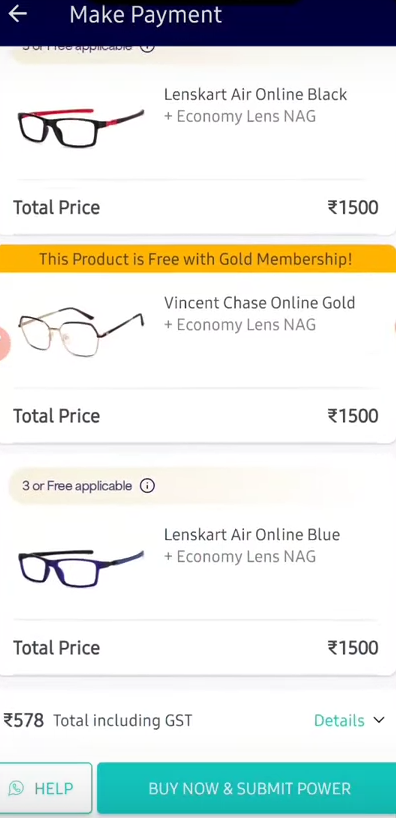Tap Total Price row of Black glasses
396x818 pixels.
pyautogui.click(x=196, y=207)
